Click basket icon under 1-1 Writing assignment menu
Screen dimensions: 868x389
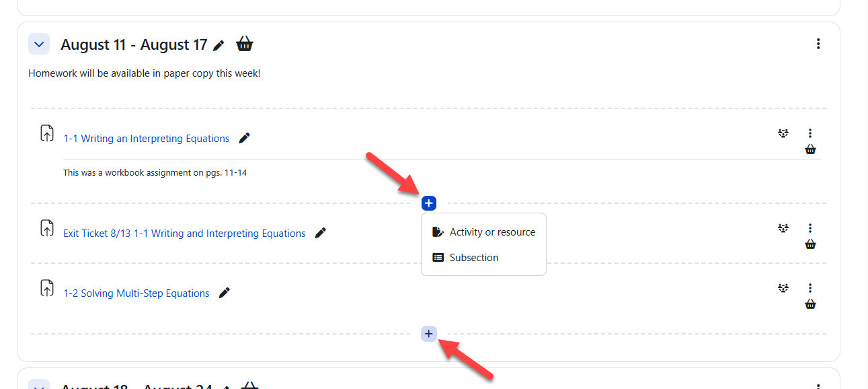[810, 149]
